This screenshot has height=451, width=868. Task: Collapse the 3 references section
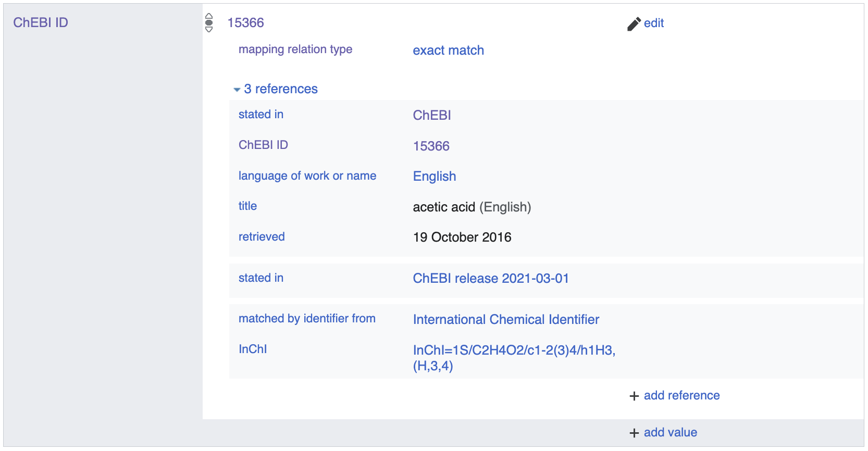click(237, 90)
